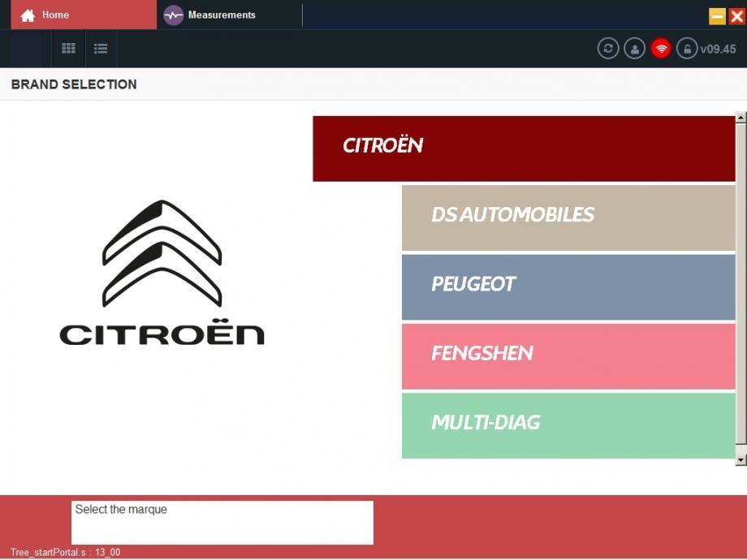Click the refresh/sync circular icon
Image resolution: width=747 pixels, height=560 pixels.
click(608, 49)
